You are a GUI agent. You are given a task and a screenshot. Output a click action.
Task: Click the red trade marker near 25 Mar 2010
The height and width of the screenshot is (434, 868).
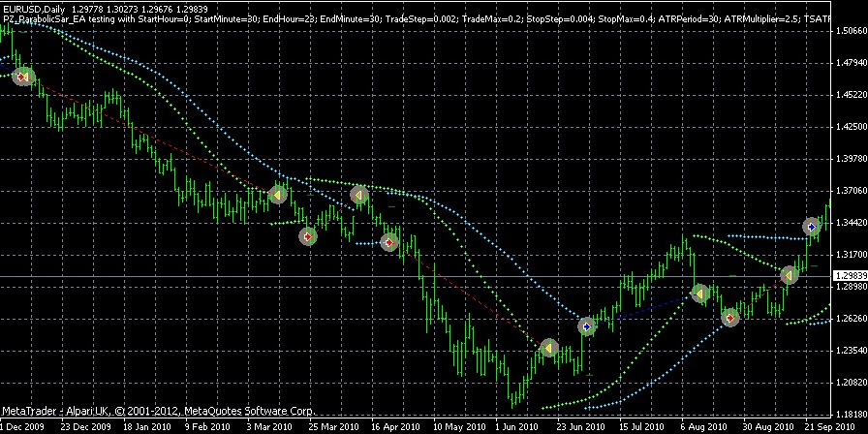pos(307,235)
